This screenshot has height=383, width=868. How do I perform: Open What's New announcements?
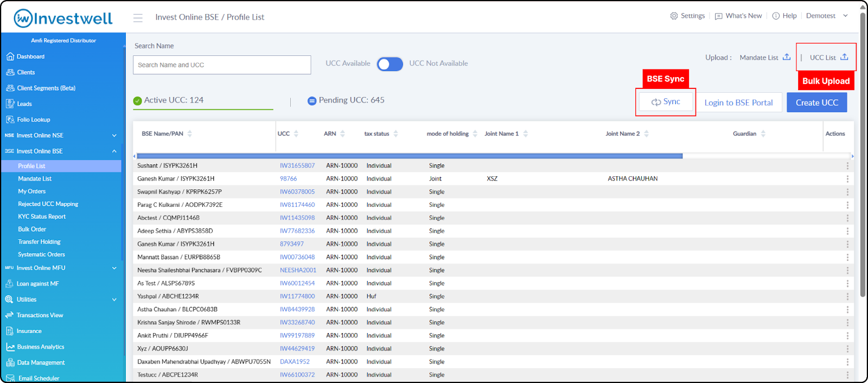738,16
